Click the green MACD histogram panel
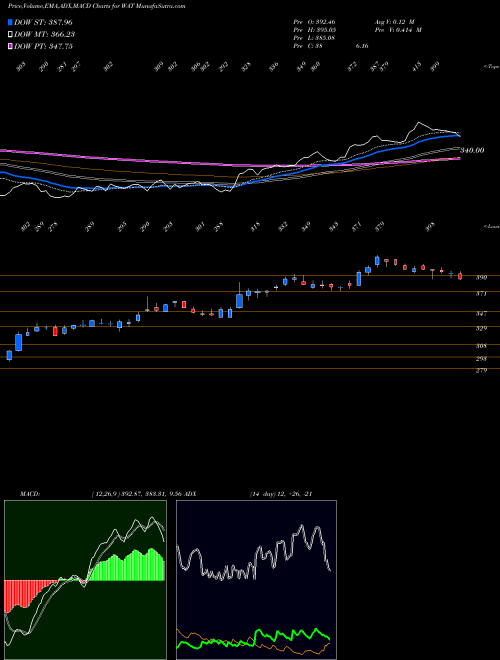 [85, 580]
